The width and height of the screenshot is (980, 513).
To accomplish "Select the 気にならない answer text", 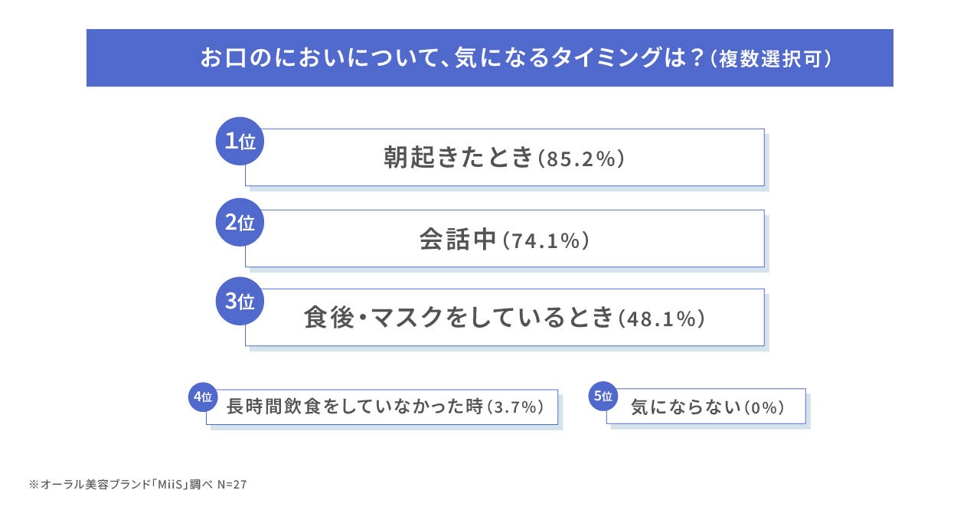I will point(685,408).
